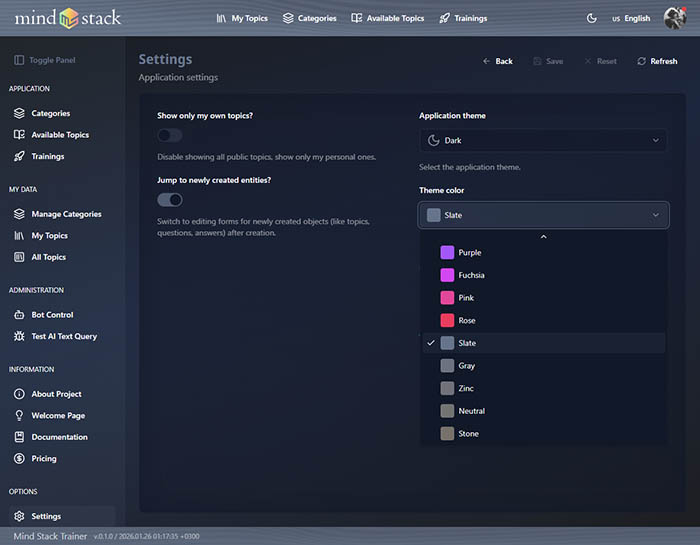Click the Save button label
Image resolution: width=700 pixels, height=545 pixels.
click(554, 61)
